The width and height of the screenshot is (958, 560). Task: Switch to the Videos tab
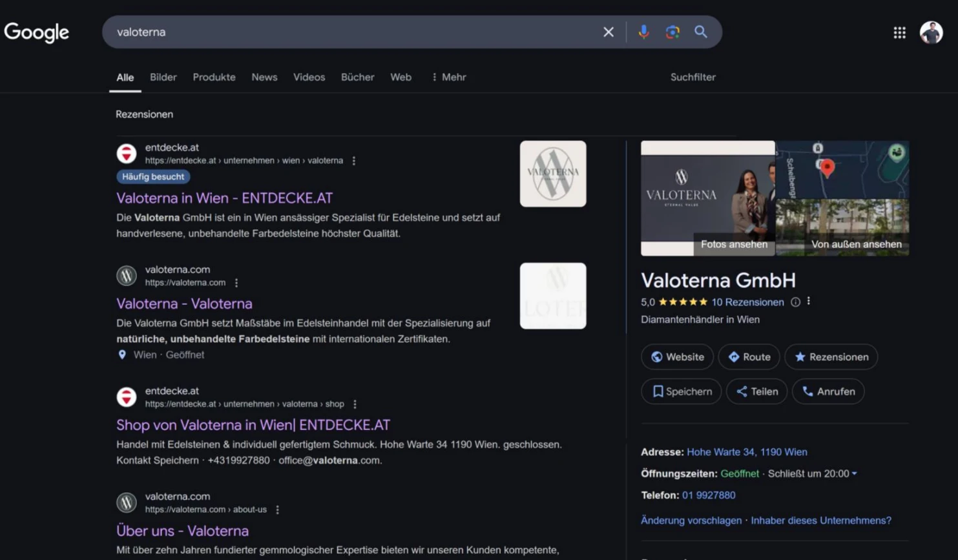point(309,77)
